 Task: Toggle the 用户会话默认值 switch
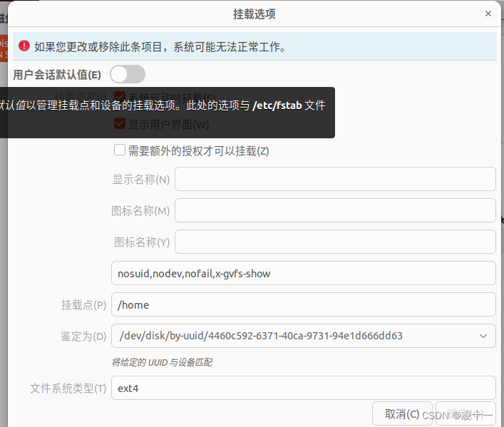click(128, 74)
